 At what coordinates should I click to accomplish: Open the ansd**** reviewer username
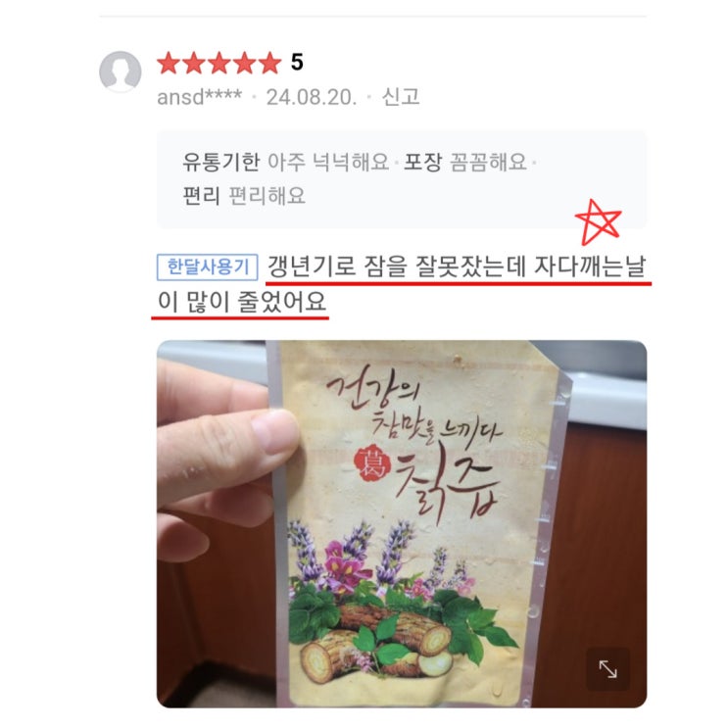coord(200,97)
